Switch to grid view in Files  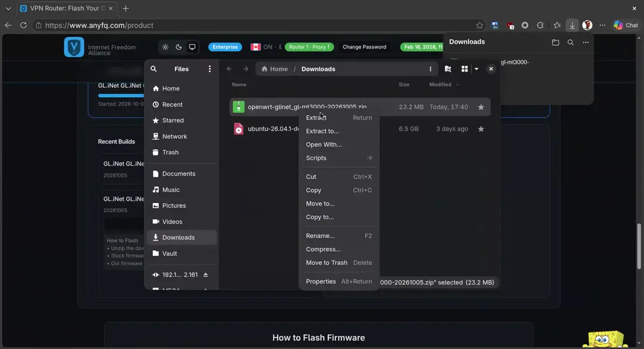point(464,69)
